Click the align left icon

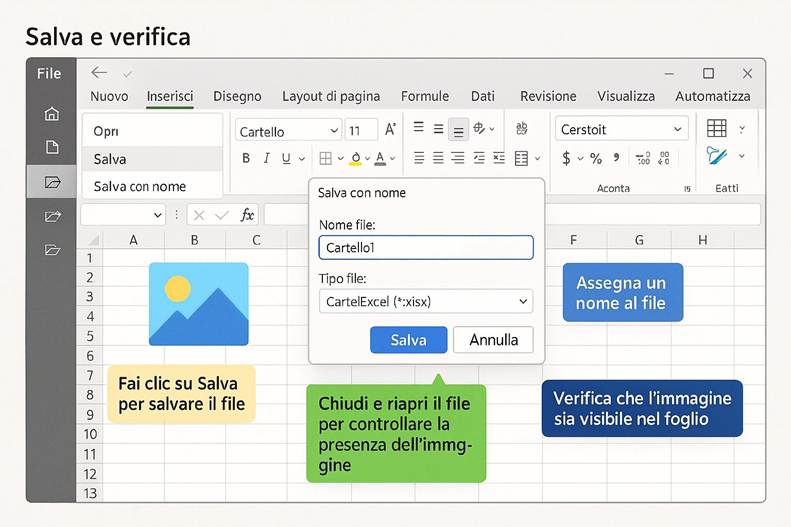tap(419, 158)
